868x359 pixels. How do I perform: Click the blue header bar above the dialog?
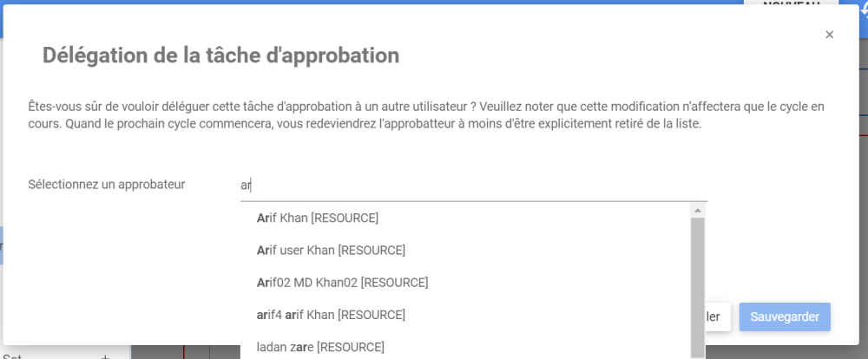pos(347,3)
